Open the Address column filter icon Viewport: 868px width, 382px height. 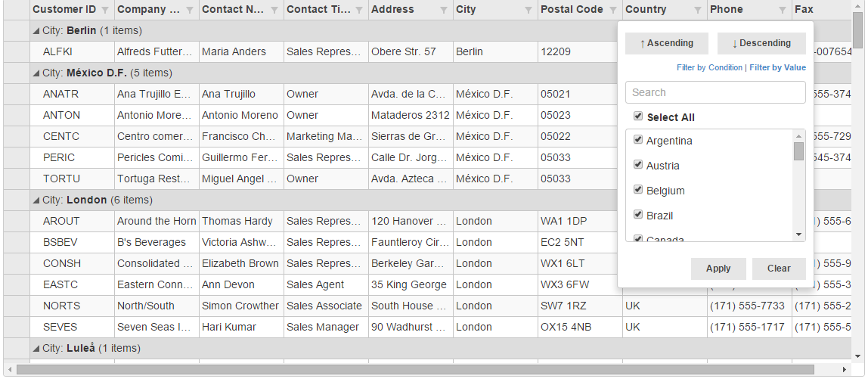443,10
